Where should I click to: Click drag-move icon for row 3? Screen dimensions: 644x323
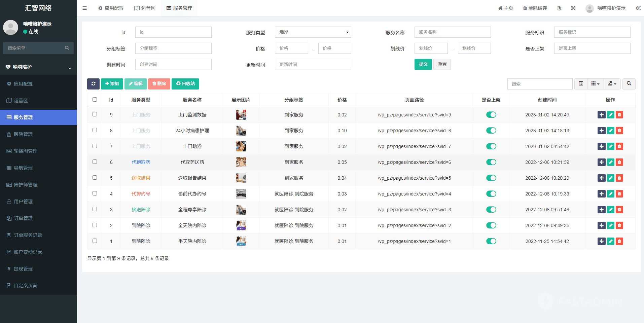[x=601, y=210]
